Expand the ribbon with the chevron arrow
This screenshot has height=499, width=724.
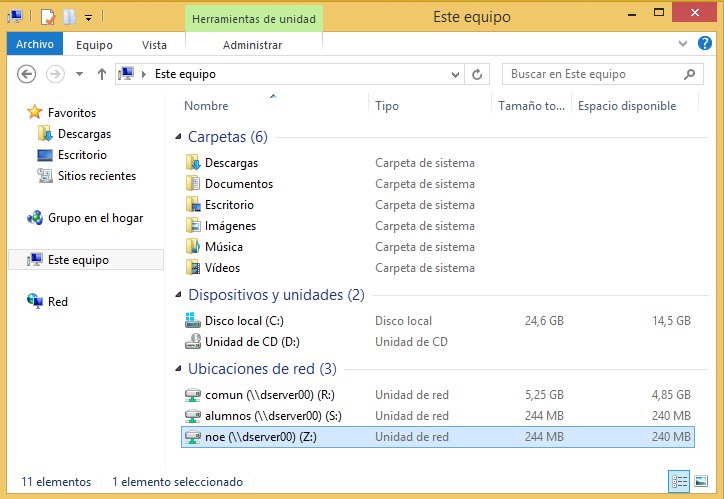click(683, 44)
